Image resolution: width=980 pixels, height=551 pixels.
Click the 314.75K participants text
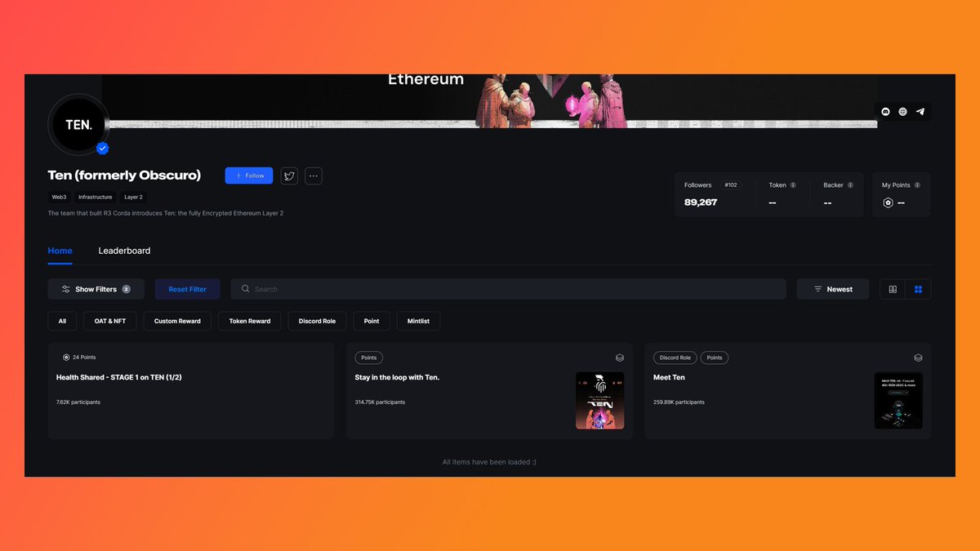[x=380, y=402]
